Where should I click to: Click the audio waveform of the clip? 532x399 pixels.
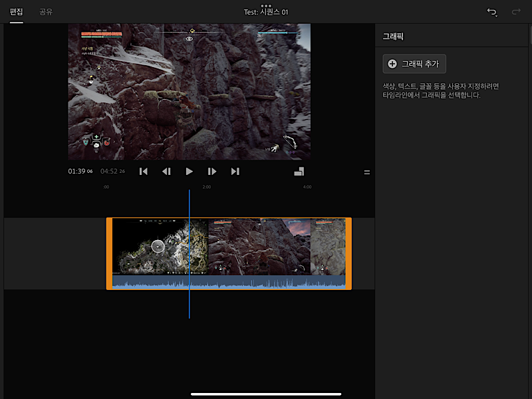point(229,282)
